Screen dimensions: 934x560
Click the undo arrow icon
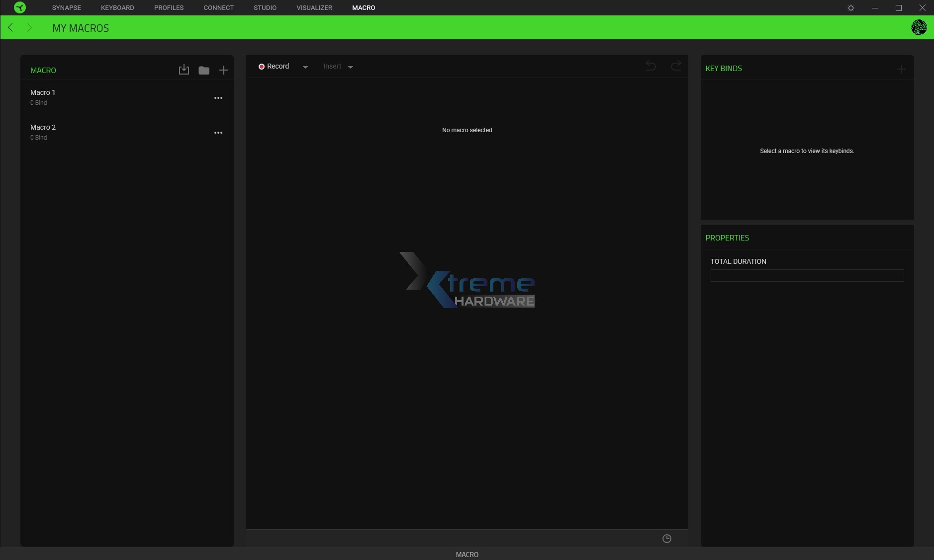click(651, 66)
